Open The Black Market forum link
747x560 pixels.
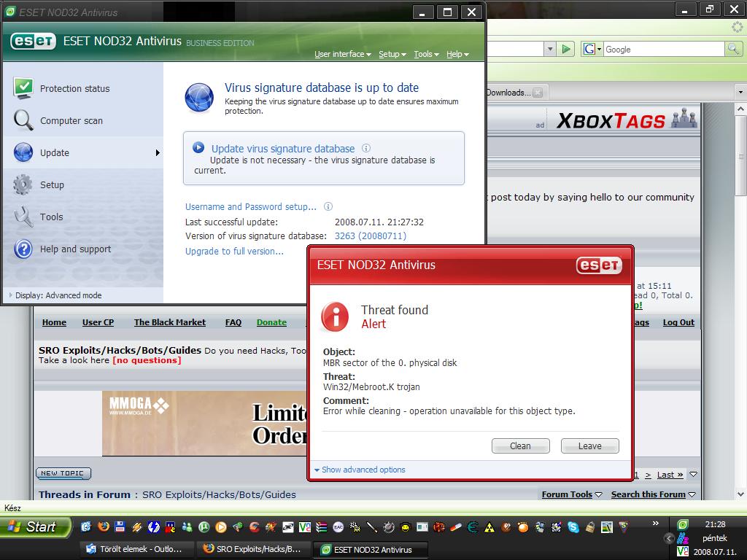click(x=169, y=322)
